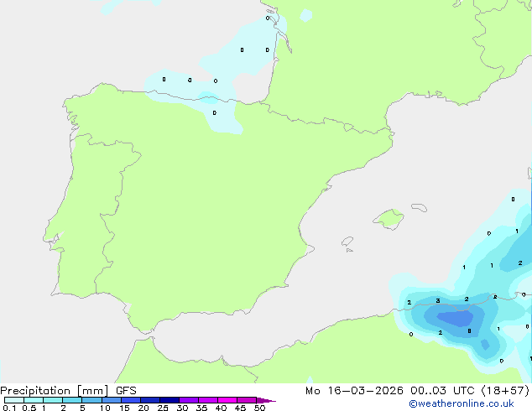Screen dimensions: 532x411
Task: Select the 20–25 mm legend color swatch
Action: (x=150, y=400)
